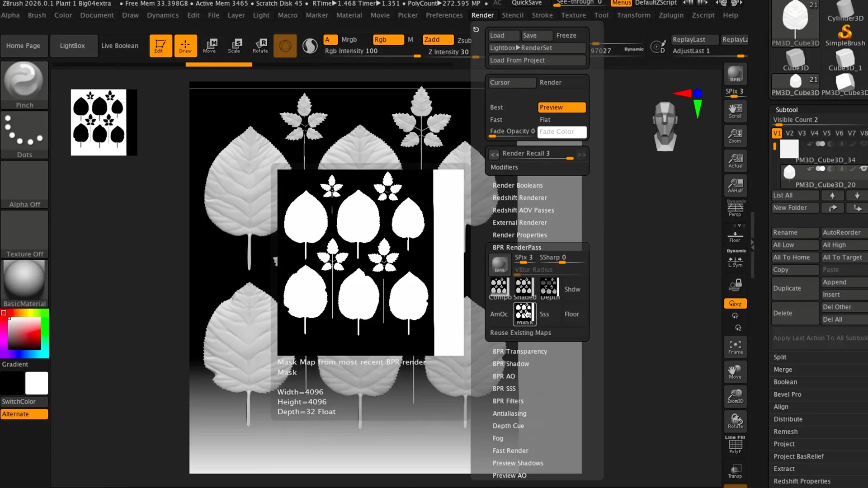
Task: Click the Append subtool button
Action: 844,282
